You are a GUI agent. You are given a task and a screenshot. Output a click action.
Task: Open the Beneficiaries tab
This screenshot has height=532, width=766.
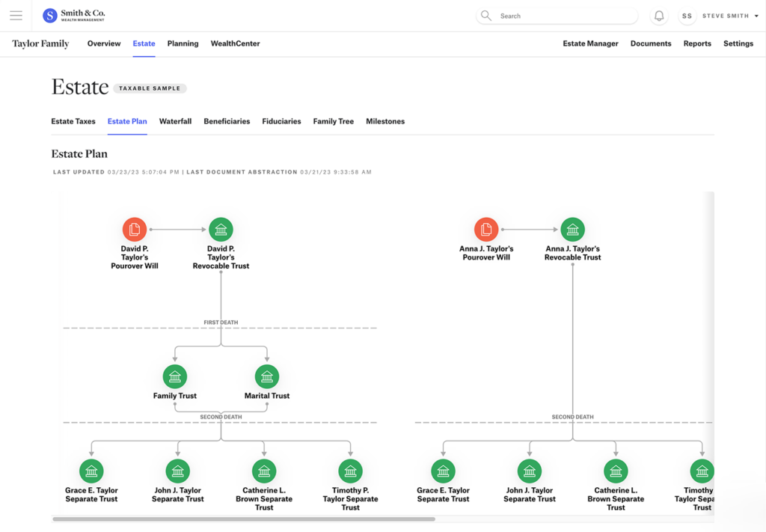(227, 121)
